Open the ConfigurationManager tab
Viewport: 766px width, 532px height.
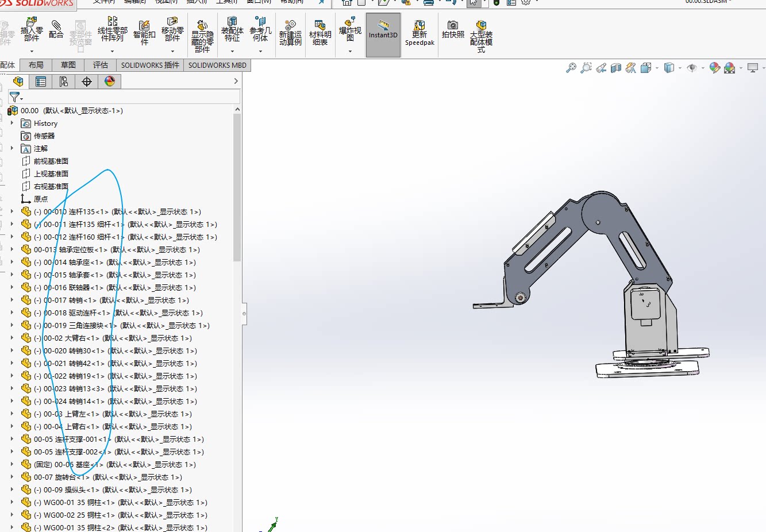click(64, 82)
